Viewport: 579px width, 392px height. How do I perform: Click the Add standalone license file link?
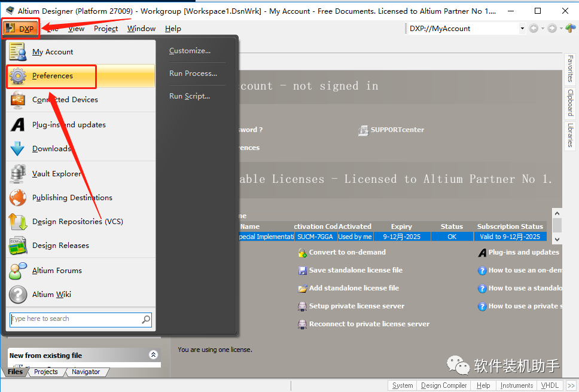[354, 288]
